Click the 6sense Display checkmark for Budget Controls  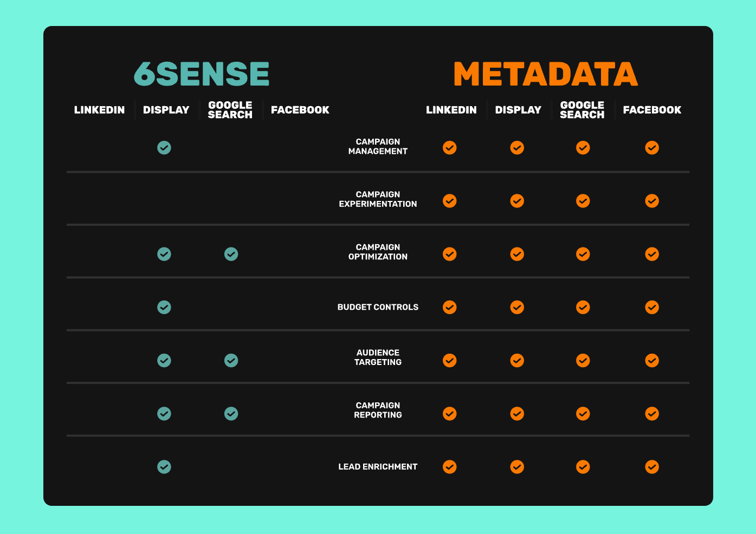[x=164, y=307]
